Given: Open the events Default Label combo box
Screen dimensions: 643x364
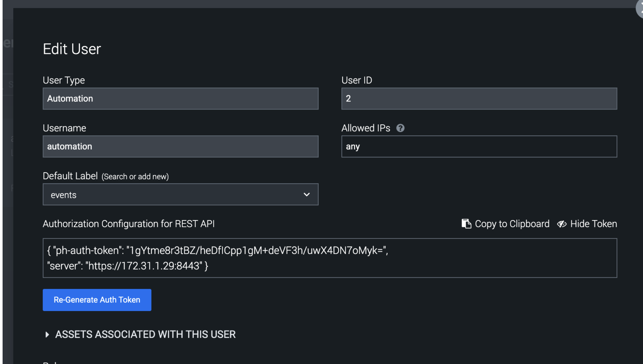Looking at the screenshot, I should pyautogui.click(x=175, y=195).
